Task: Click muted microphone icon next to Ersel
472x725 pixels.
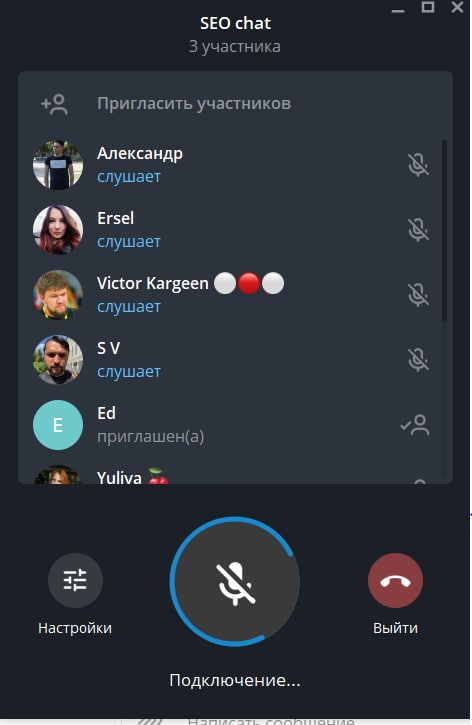Action: [x=418, y=230]
